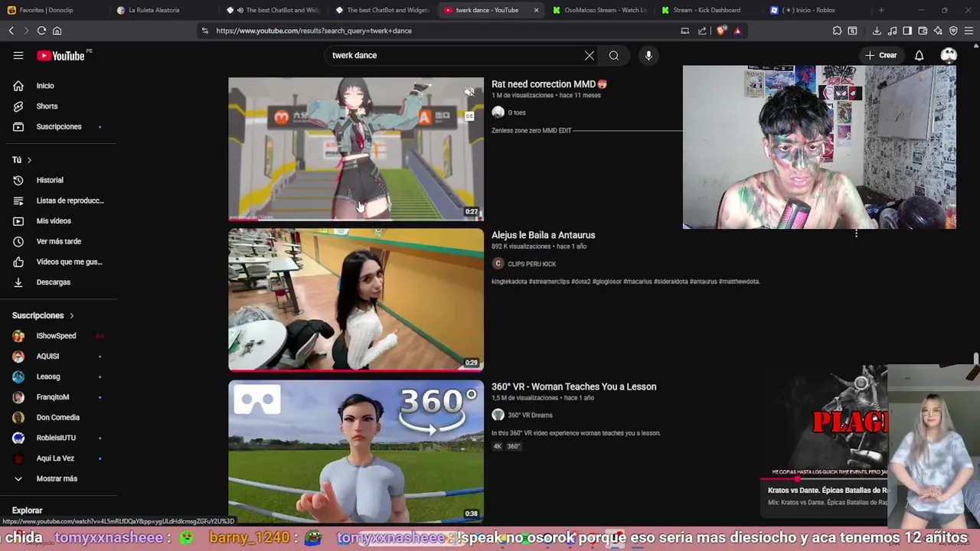
Task: Click the browser URL address bar
Action: coord(444,31)
